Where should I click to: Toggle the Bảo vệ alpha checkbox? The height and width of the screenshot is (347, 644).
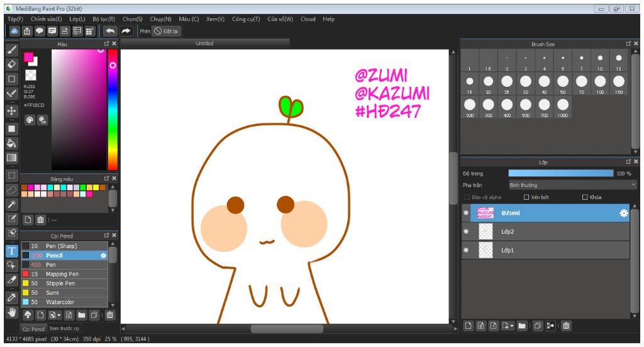coord(467,197)
